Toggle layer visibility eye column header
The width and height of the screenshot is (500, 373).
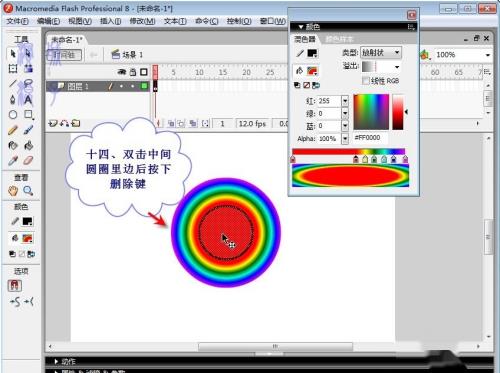(122, 72)
